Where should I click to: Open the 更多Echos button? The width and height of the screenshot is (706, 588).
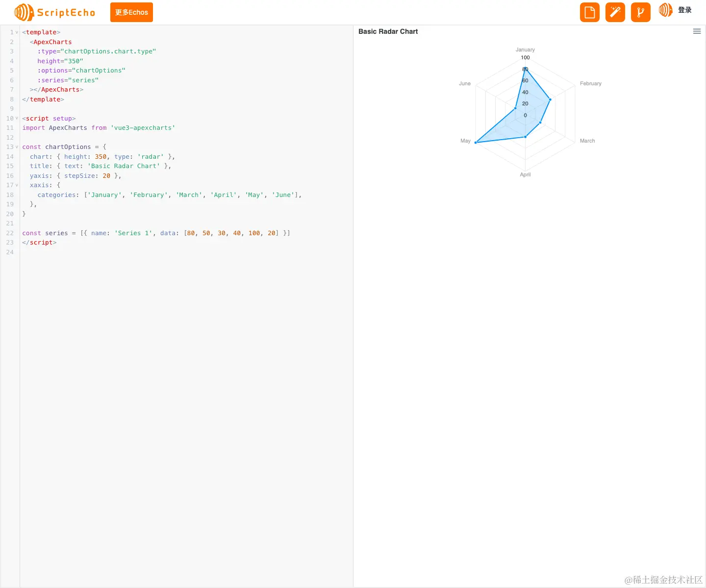[131, 12]
